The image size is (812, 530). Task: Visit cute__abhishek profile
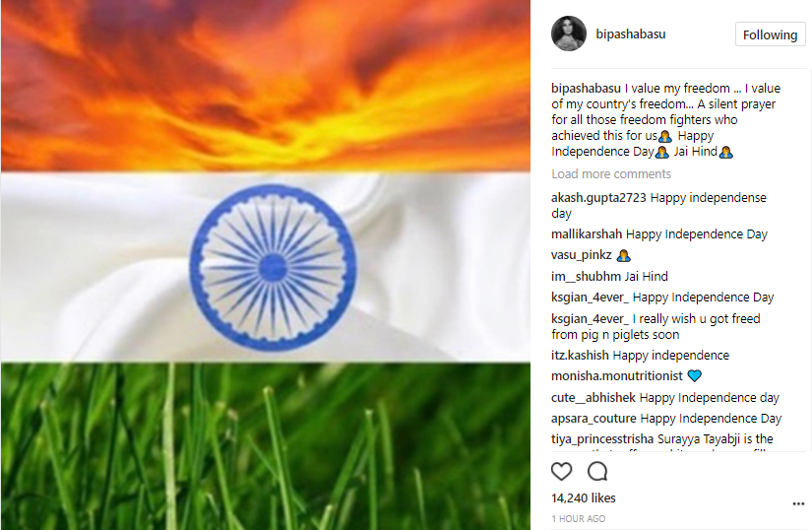pos(593,397)
